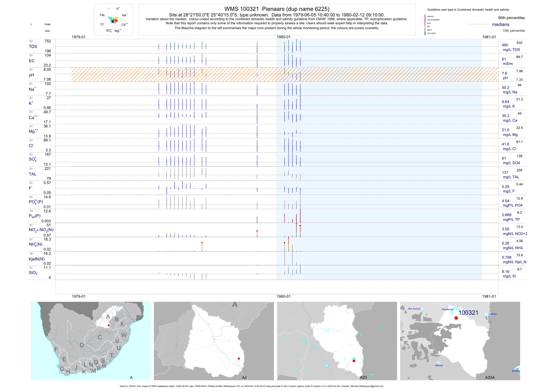Click the top 1980-01 axis marker
This screenshot has height=392, width=554.
pos(283,37)
